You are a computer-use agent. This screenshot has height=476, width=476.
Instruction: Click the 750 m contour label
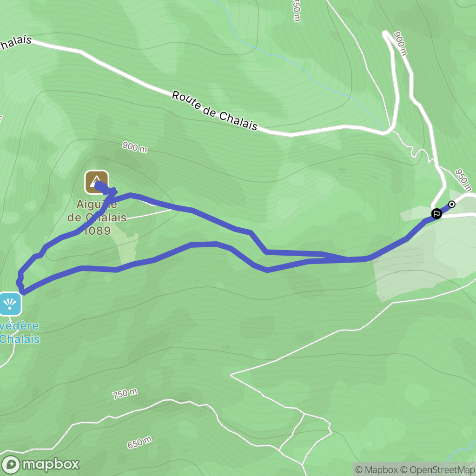coord(125,394)
